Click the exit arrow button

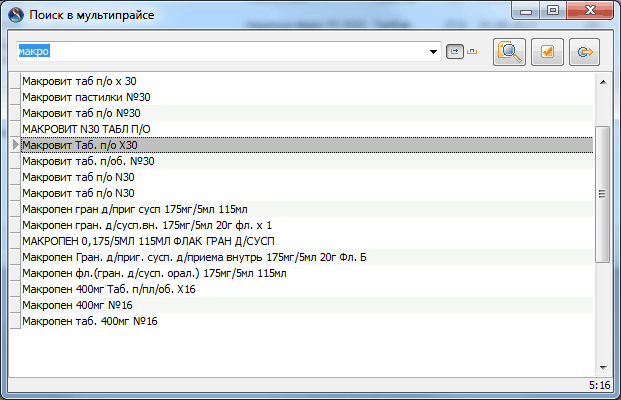click(585, 52)
